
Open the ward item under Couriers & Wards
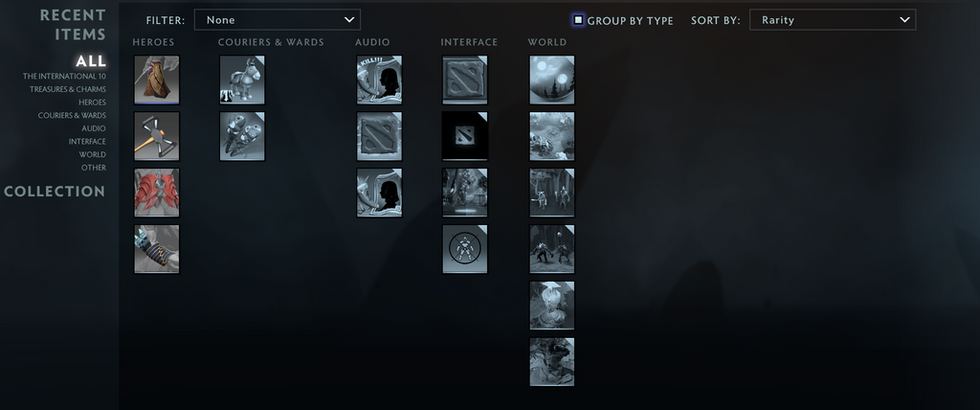tap(242, 136)
